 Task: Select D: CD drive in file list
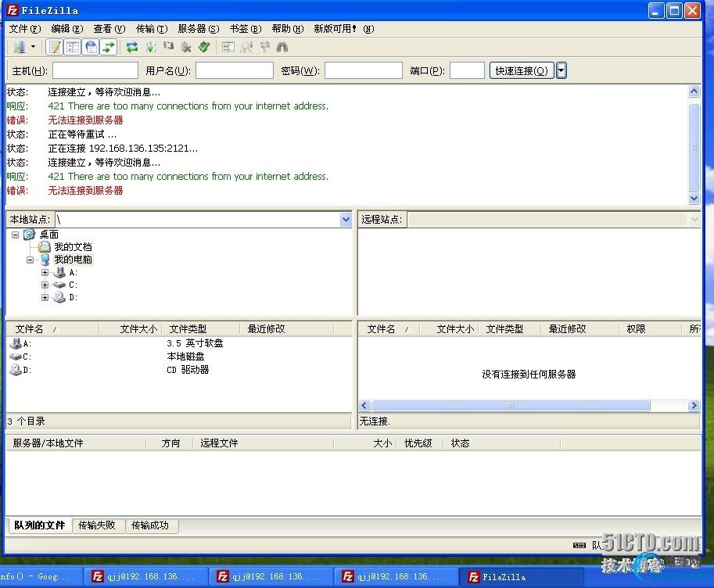click(27, 370)
